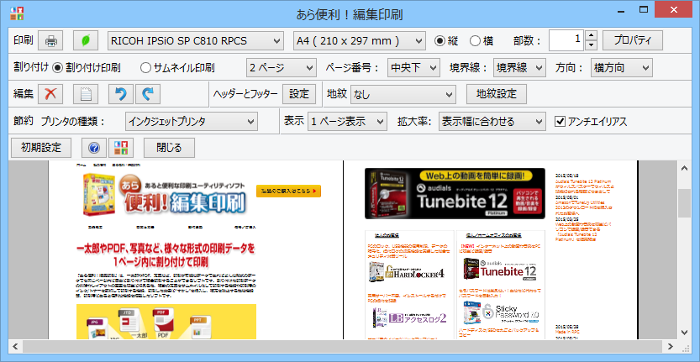Click the printer icon to print
The width and height of the screenshot is (700, 362).
pos(51,41)
